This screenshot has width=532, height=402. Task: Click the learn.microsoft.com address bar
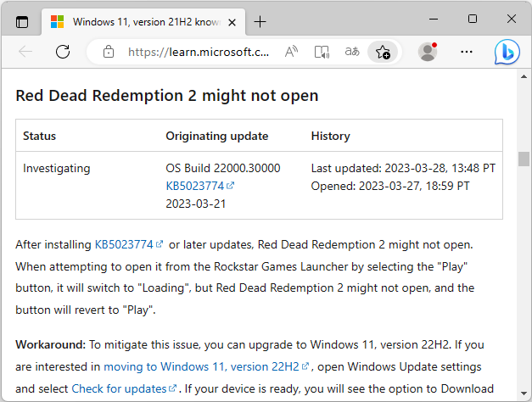coord(199,52)
